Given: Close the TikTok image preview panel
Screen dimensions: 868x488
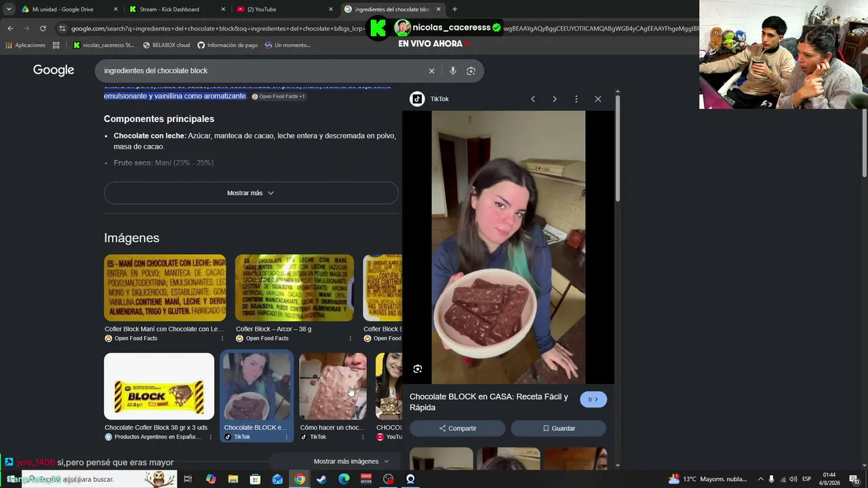Looking at the screenshot, I should [x=598, y=99].
